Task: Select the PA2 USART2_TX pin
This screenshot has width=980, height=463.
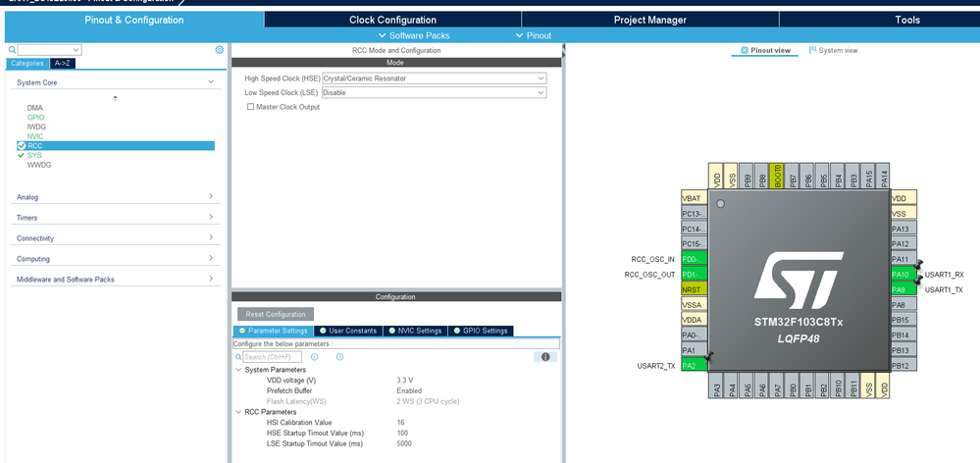Action: [695, 366]
